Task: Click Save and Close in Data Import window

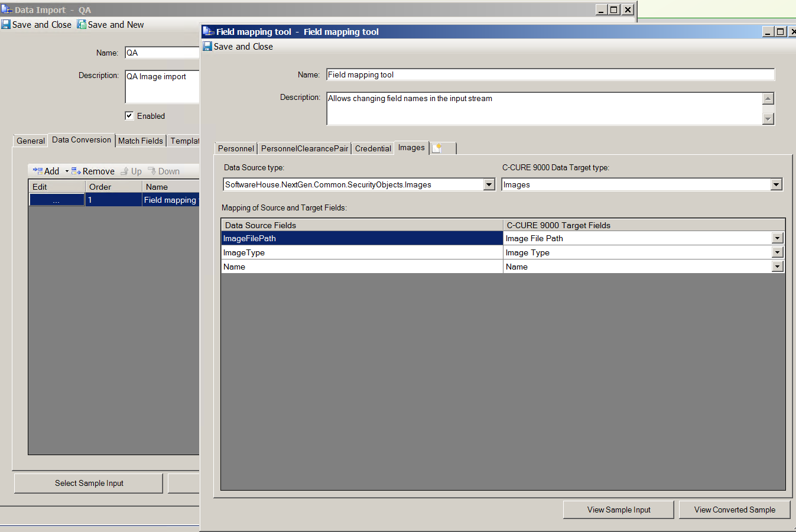Action: coord(37,25)
